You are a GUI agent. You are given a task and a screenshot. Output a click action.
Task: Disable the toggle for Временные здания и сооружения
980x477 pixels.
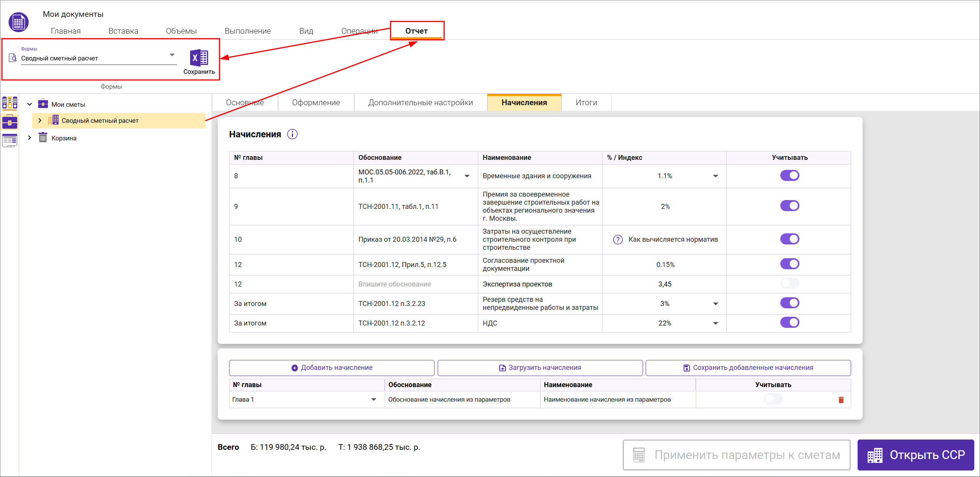[790, 176]
